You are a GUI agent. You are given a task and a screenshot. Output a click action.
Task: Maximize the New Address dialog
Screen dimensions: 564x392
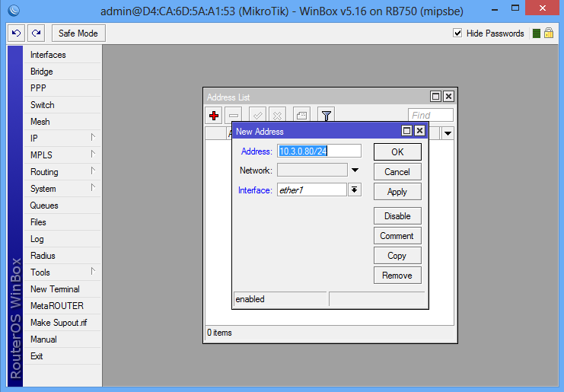coord(406,131)
